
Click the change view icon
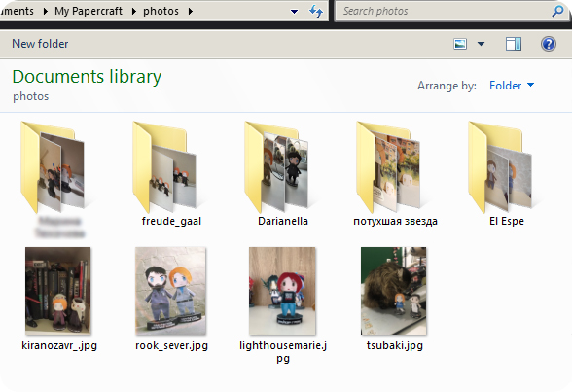460,44
